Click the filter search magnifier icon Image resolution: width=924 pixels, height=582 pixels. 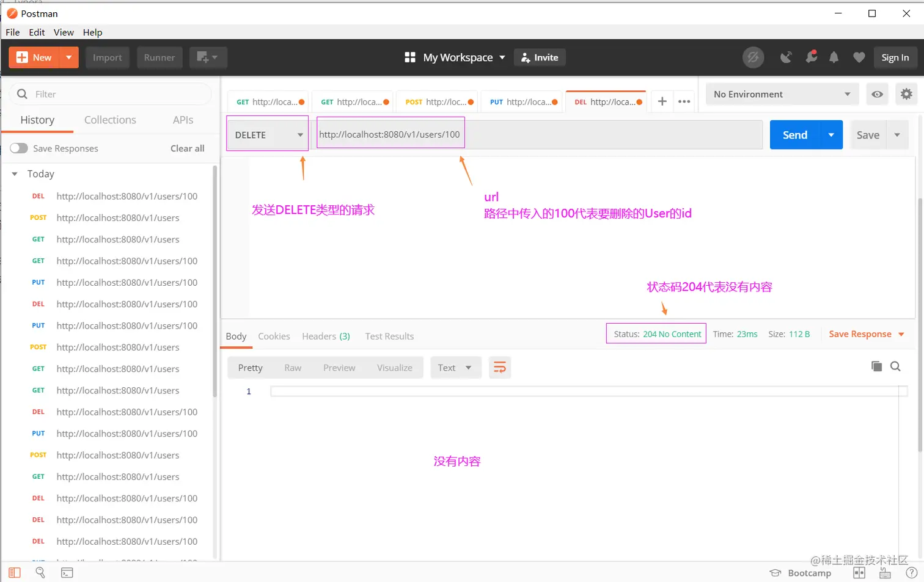tap(23, 94)
